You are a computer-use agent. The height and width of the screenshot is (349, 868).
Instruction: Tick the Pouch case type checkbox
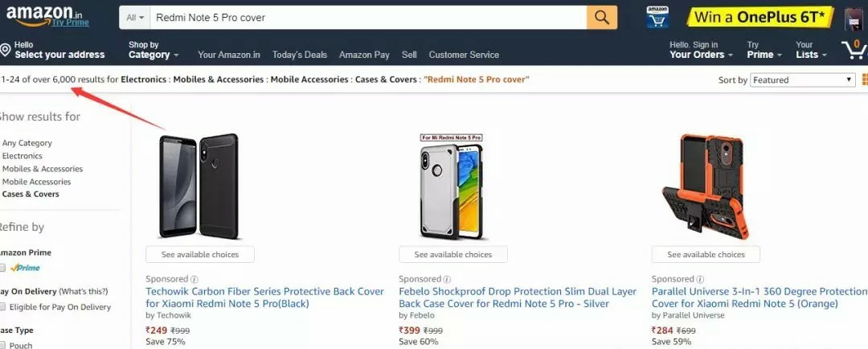tap(2, 345)
